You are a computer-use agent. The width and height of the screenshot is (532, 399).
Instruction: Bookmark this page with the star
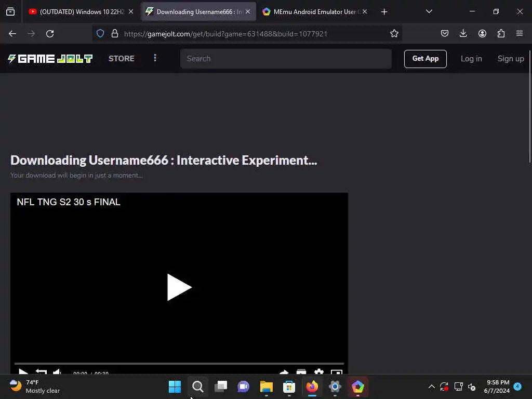(x=394, y=33)
